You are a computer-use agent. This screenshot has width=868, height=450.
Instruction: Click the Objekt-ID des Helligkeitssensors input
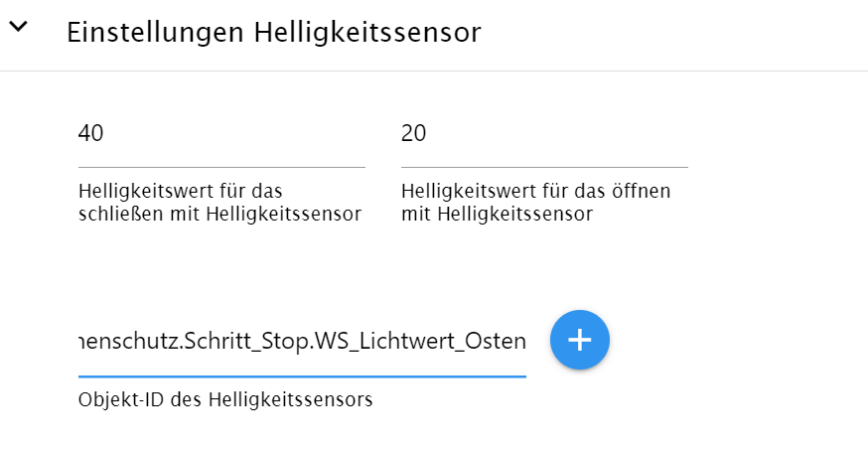302,342
